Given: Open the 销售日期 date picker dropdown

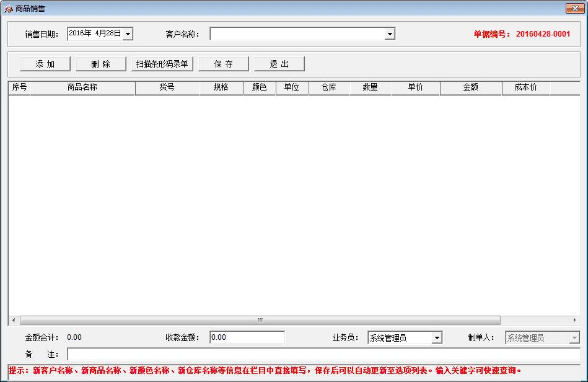Looking at the screenshot, I should pos(128,34).
